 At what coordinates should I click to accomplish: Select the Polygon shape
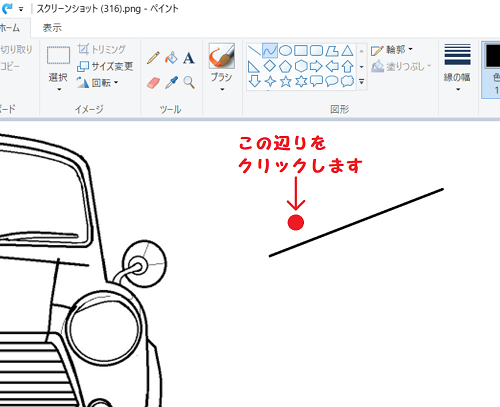point(332,51)
